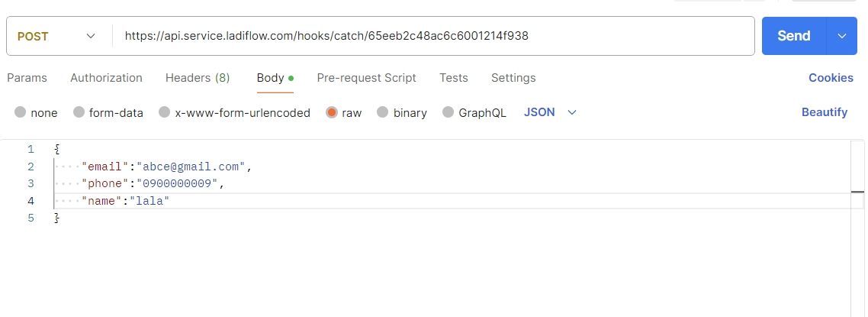Open the POST method dropdown

click(58, 36)
